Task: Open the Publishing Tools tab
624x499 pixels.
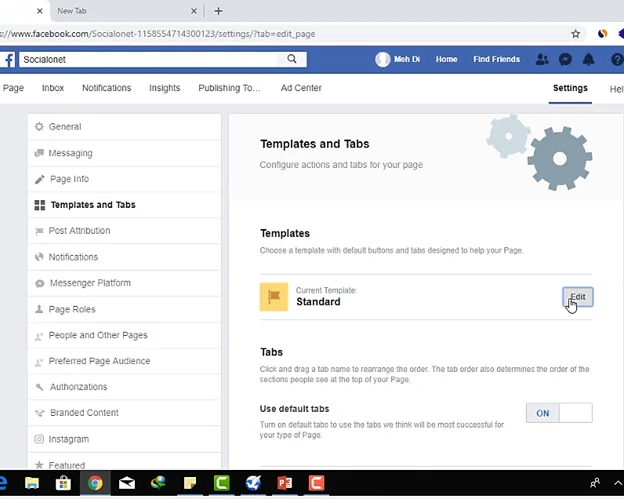Action: pyautogui.click(x=229, y=88)
